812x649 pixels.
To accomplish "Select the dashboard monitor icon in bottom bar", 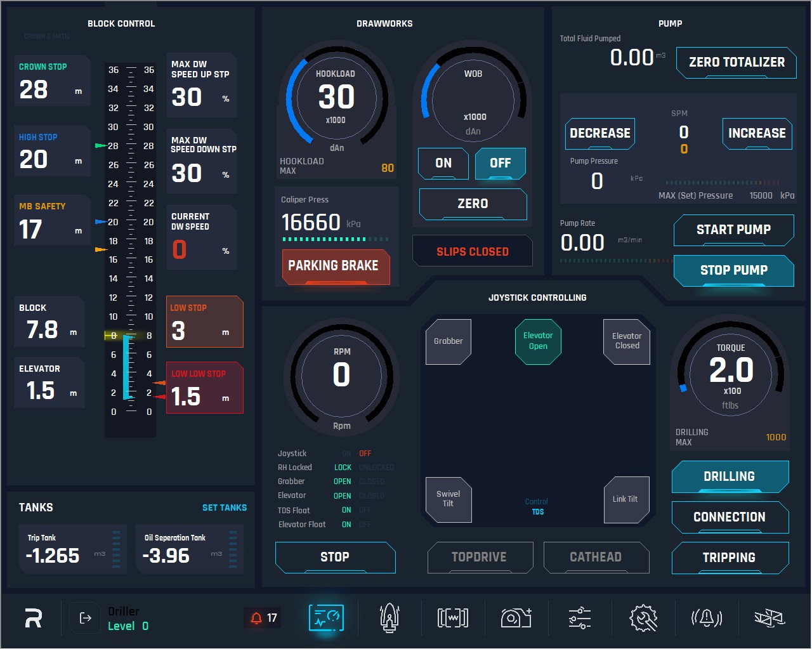I will tap(326, 617).
